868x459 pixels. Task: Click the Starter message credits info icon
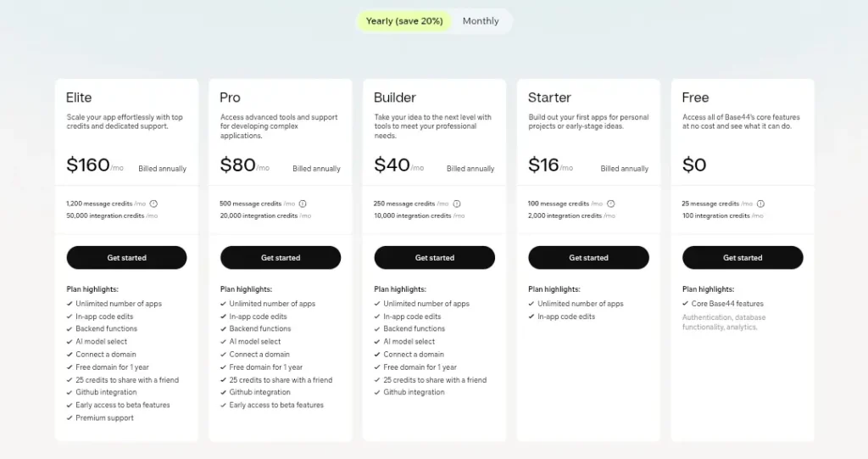611,204
